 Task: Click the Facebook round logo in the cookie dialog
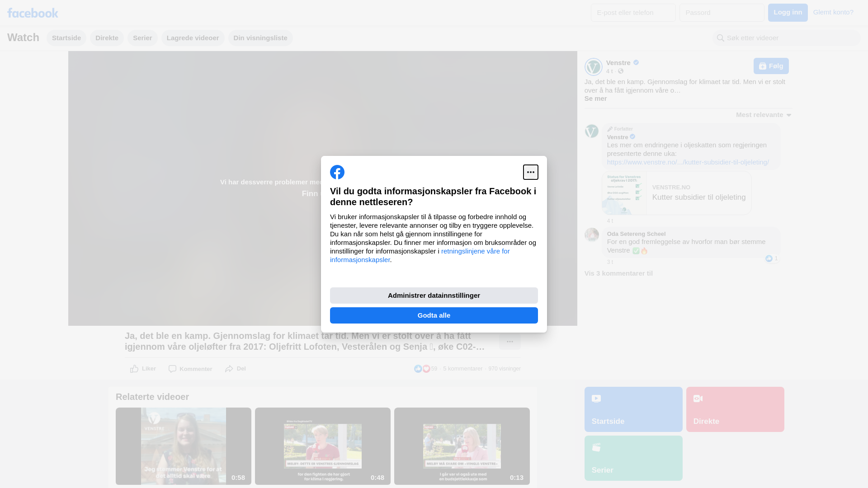[337, 172]
